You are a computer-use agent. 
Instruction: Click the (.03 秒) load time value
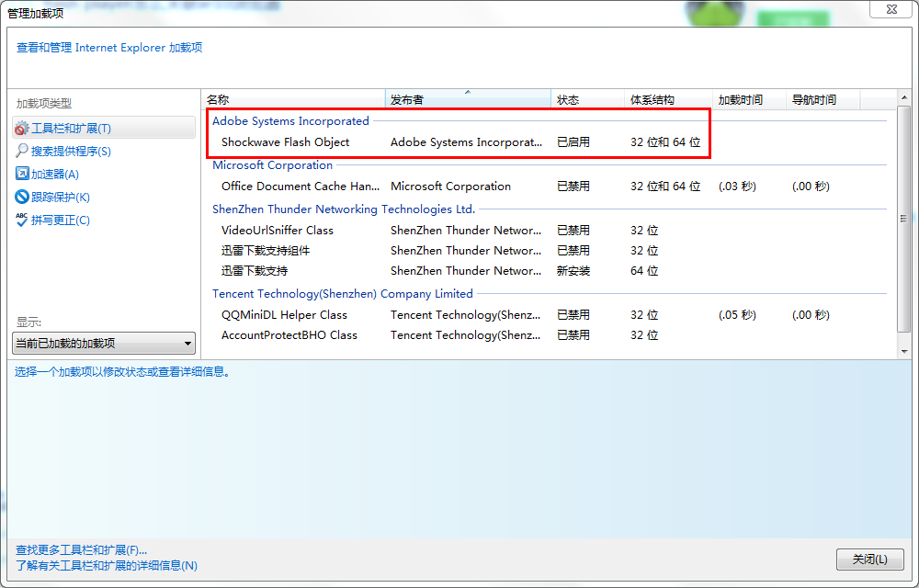coord(737,187)
